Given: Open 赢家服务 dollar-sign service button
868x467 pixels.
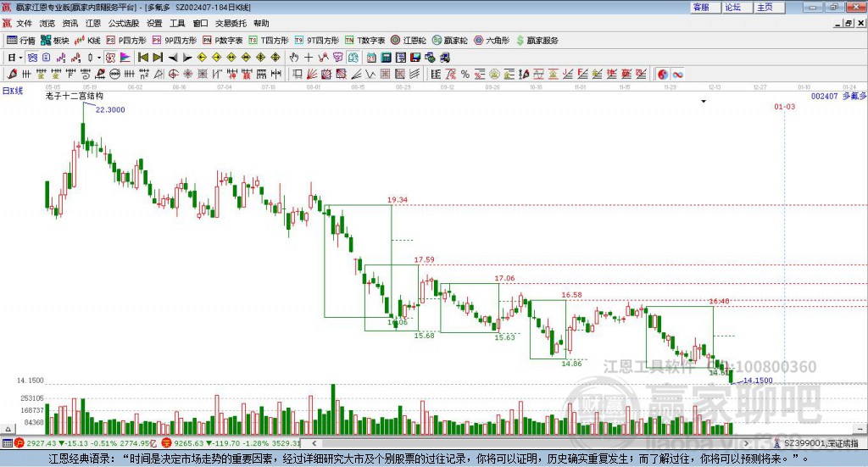Looking at the screenshot, I should coord(537,41).
